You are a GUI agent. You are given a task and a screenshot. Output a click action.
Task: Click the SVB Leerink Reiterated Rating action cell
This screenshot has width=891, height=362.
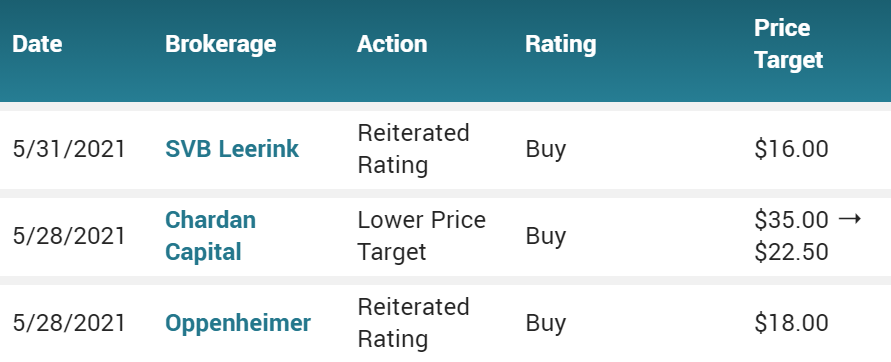pyautogui.click(x=413, y=149)
